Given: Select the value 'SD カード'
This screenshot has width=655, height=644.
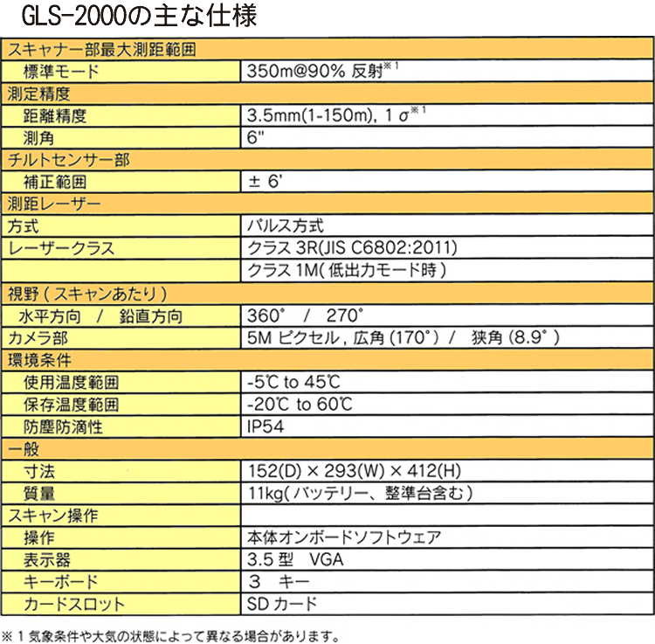Looking at the screenshot, I should (x=282, y=604).
